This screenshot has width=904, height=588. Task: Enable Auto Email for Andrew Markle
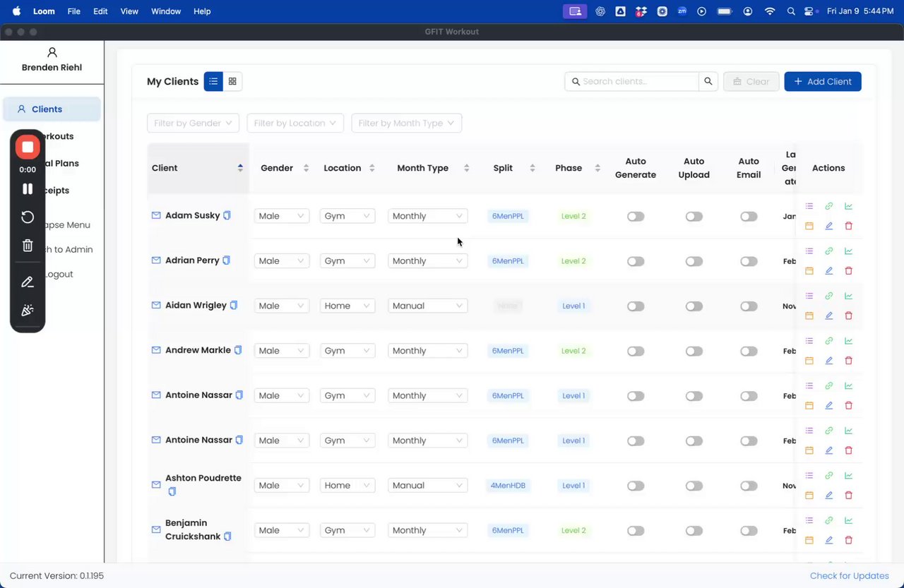pos(749,352)
